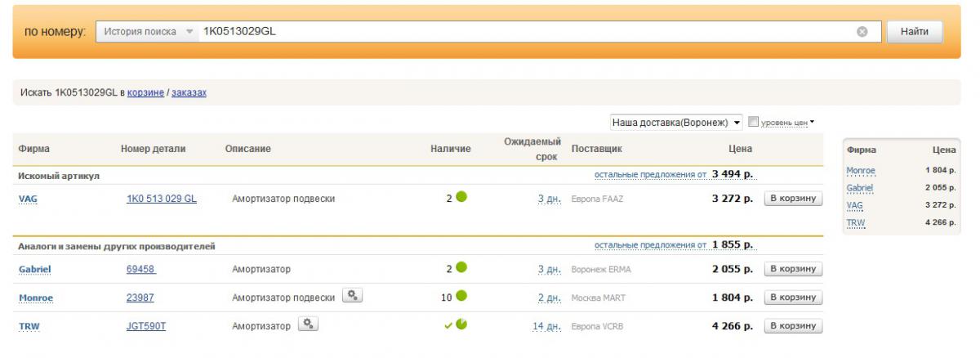Open part number 69458 link
Viewport: 980px width, 358px height.
pos(140,269)
